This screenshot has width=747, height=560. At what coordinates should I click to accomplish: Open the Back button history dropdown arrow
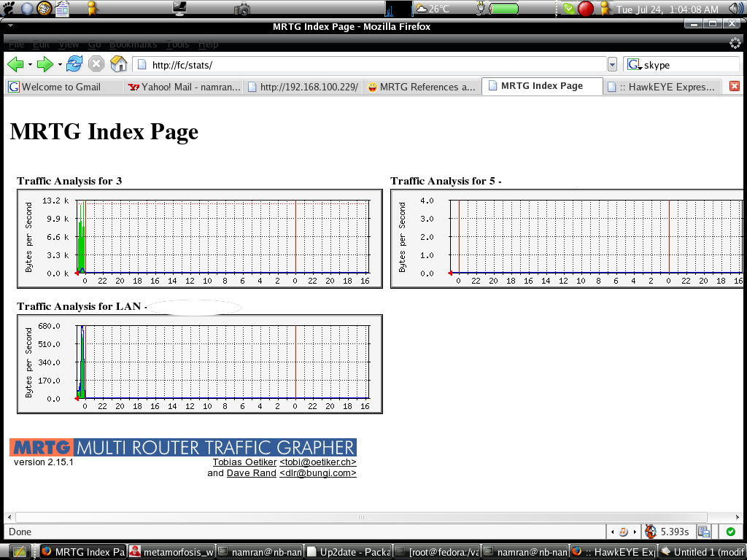pos(30,65)
